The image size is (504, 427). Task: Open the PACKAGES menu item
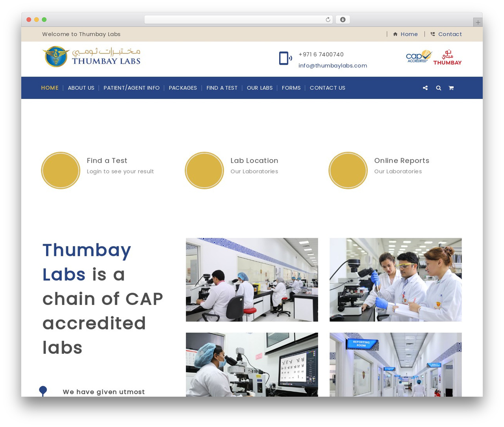183,88
